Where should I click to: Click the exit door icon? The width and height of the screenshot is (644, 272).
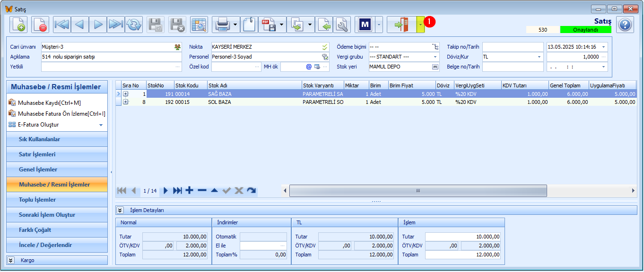[401, 25]
